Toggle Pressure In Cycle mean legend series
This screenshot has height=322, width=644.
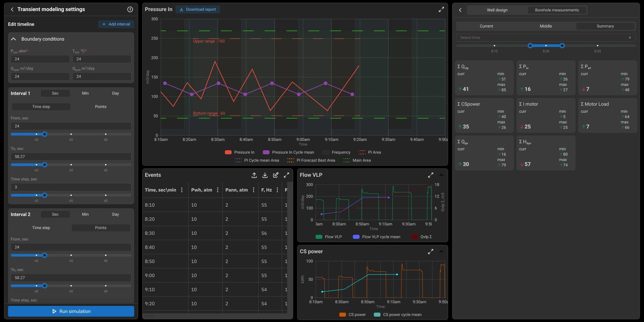pyautogui.click(x=288, y=152)
